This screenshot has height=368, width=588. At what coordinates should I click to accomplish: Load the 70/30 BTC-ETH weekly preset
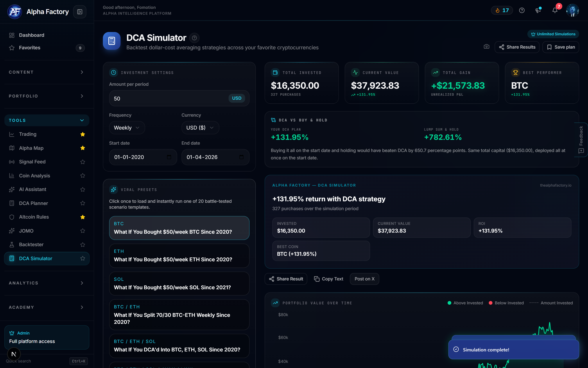pyautogui.click(x=179, y=315)
